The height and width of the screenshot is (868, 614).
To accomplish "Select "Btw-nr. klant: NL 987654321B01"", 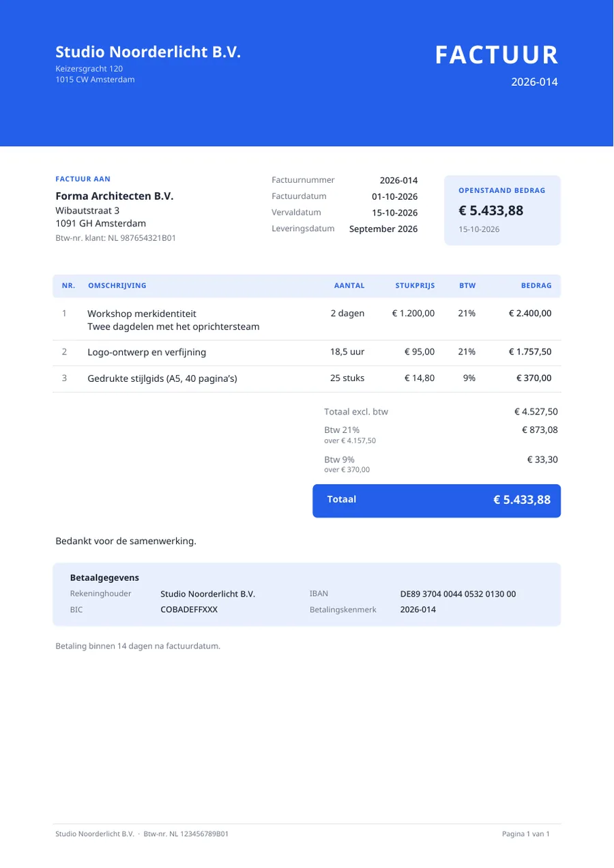I will point(115,239).
